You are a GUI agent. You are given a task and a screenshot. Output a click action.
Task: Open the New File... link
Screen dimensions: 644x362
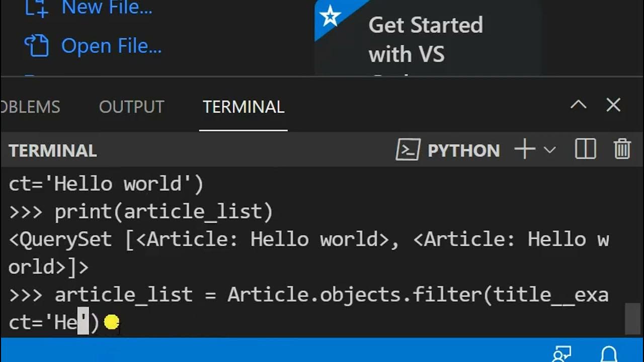[107, 8]
